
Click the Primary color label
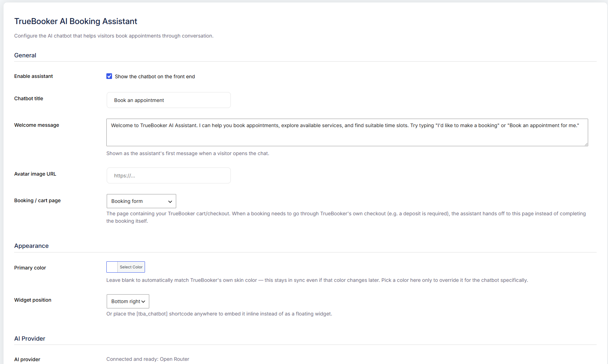[30, 268]
